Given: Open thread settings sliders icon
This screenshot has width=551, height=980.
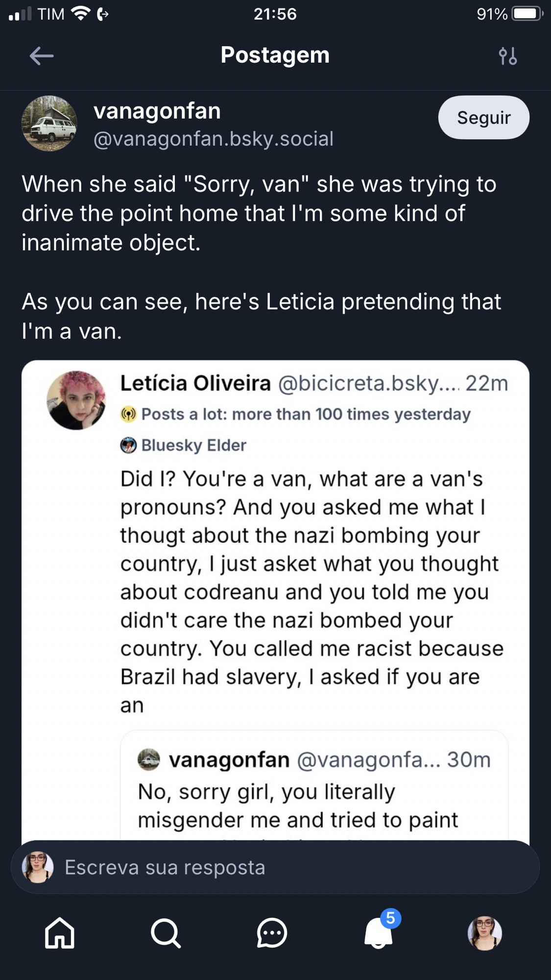Looking at the screenshot, I should click(x=507, y=56).
